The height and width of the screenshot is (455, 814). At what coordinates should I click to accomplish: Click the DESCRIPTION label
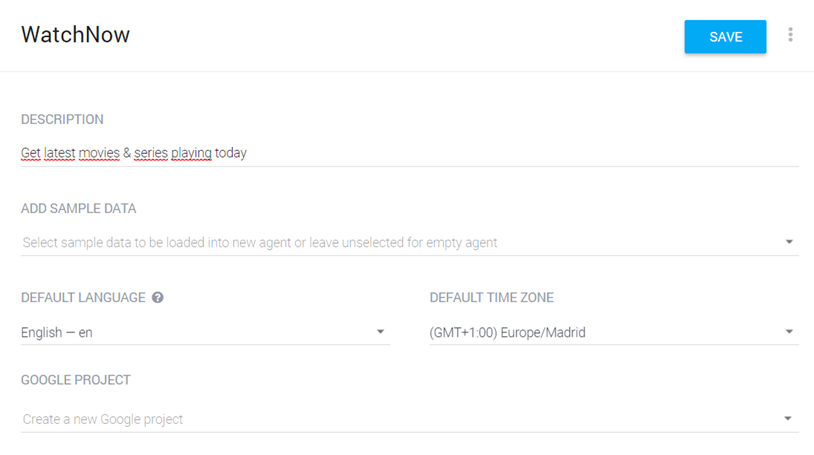62,120
